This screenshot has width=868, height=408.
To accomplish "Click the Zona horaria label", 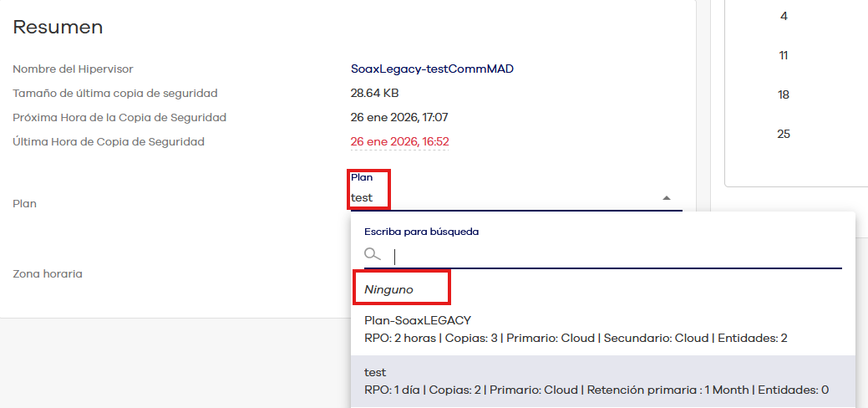I will coord(48,273).
